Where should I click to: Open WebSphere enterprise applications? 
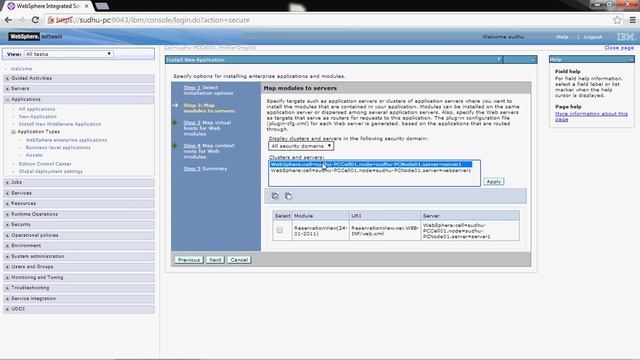tap(66, 140)
